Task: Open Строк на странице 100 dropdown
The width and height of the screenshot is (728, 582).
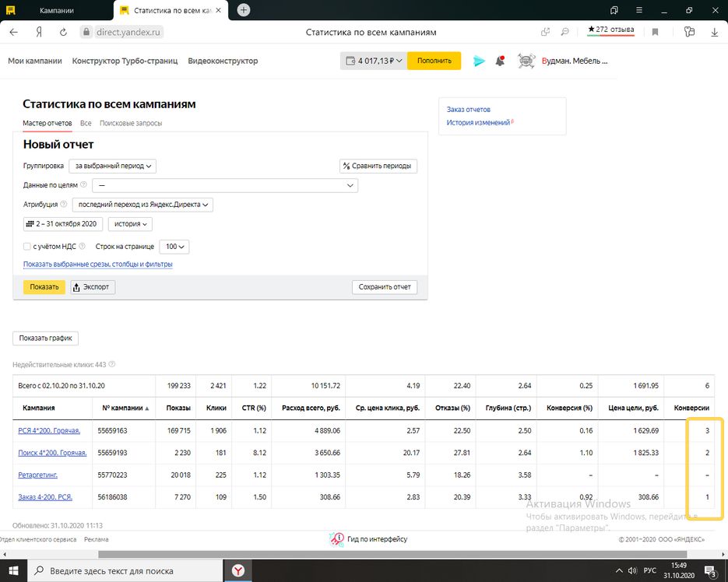Action: tap(174, 247)
